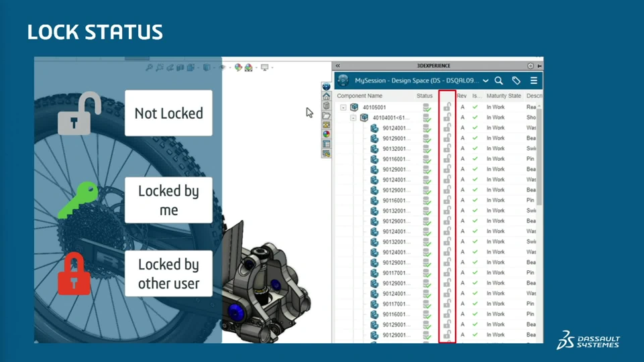Click the Component Name column header

pyautogui.click(x=360, y=96)
